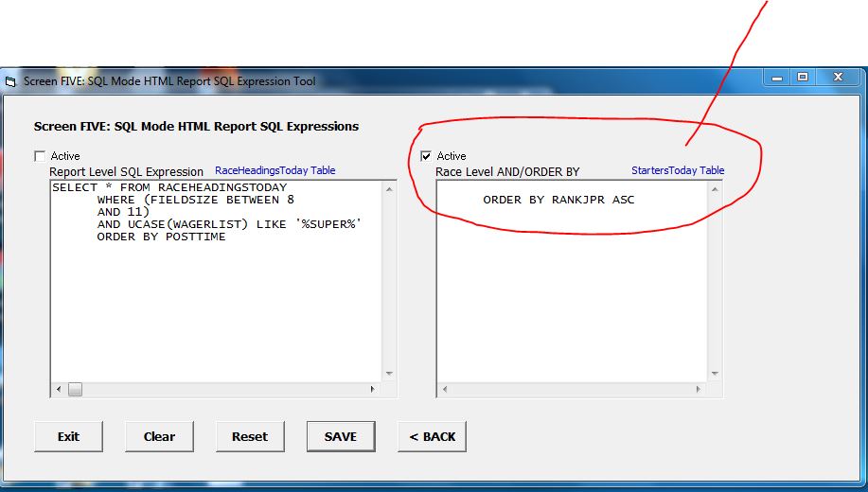868x492 pixels.
Task: Click the Clear button
Action: pos(159,437)
